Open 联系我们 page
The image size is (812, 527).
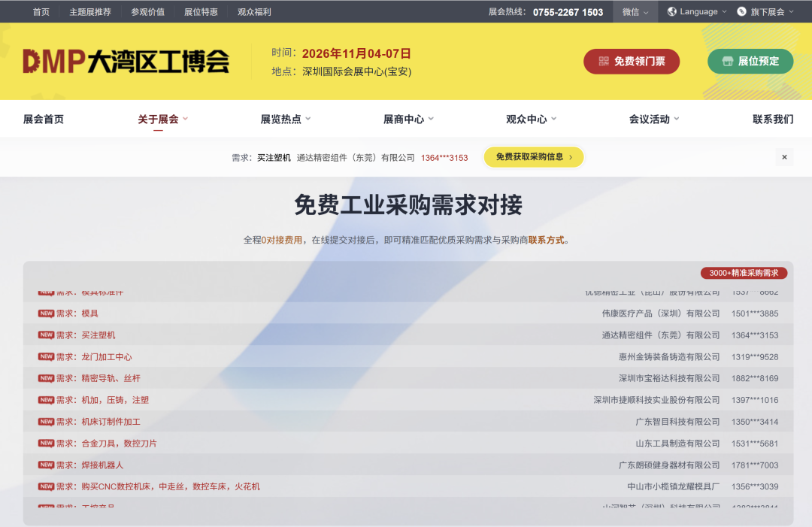(x=773, y=119)
